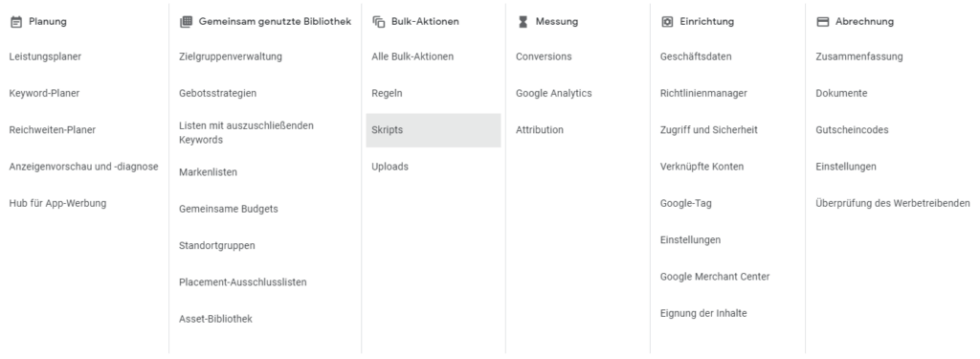Open Alle Bulk-Aktionen
The height and width of the screenshot is (359, 980).
[x=412, y=56]
